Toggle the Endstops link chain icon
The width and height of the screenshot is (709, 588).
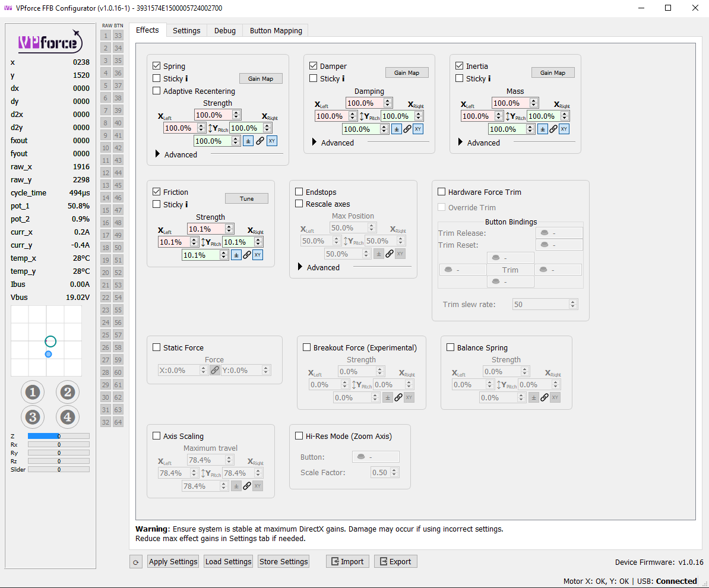[390, 254]
